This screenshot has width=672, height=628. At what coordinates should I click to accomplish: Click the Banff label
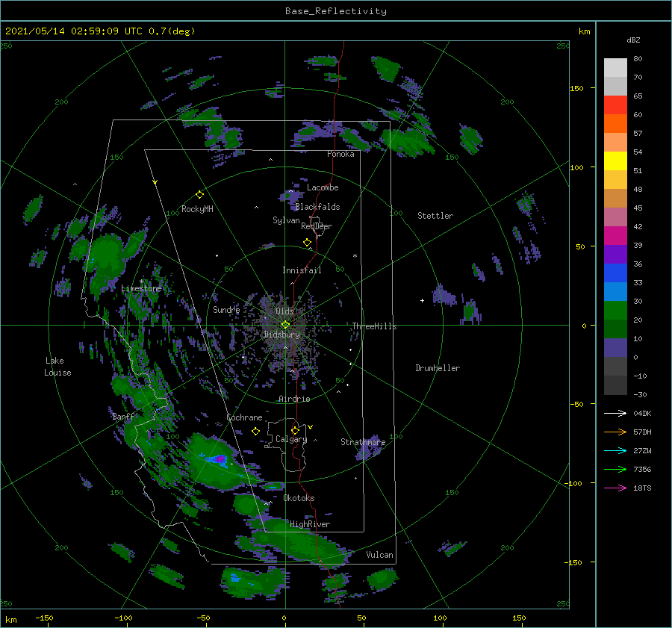tap(123, 417)
